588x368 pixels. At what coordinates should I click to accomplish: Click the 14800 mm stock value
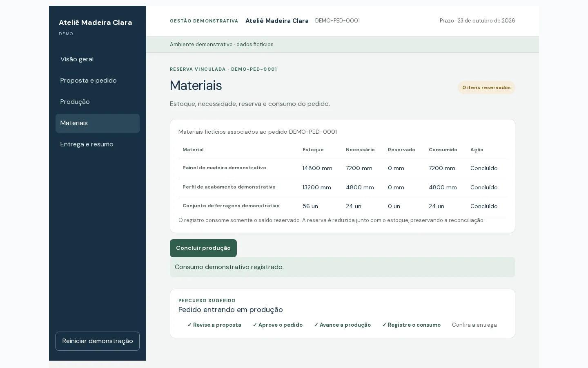tap(317, 168)
